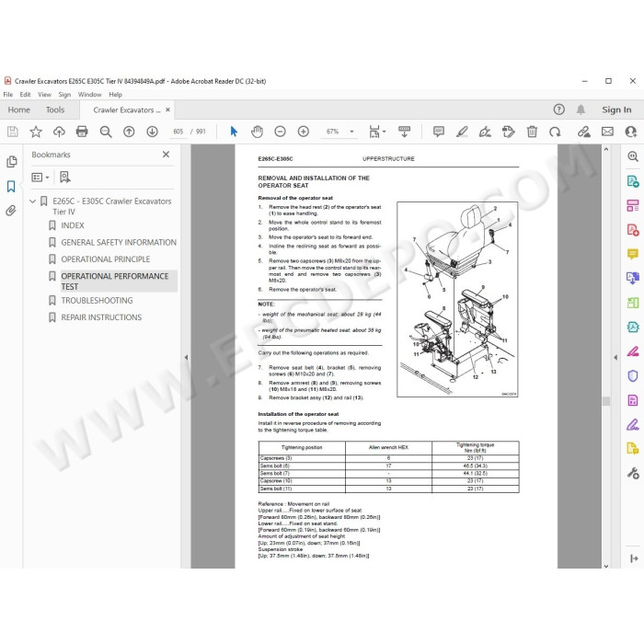Viewport: 644px width, 644px height.
Task: Choose the Selection arrow tool
Action: pyautogui.click(x=234, y=132)
